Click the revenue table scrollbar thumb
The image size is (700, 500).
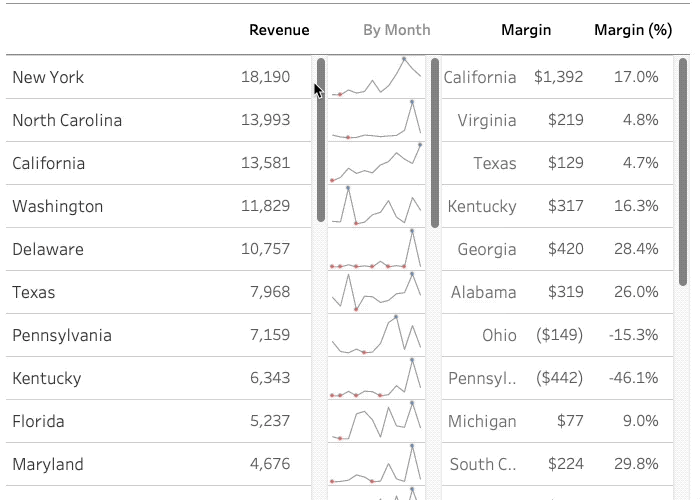pyautogui.click(x=321, y=140)
